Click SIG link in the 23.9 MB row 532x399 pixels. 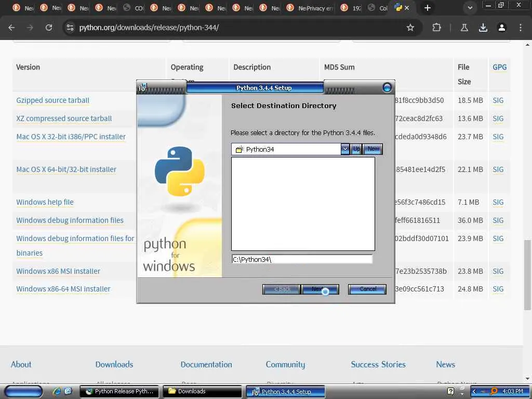point(498,238)
